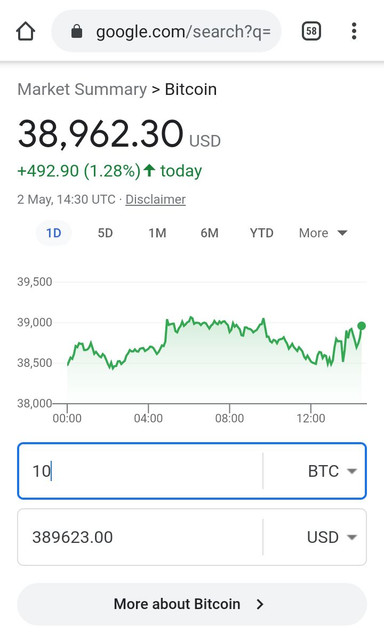
Task: Expand the More time ranges dropdown
Action: [323, 233]
